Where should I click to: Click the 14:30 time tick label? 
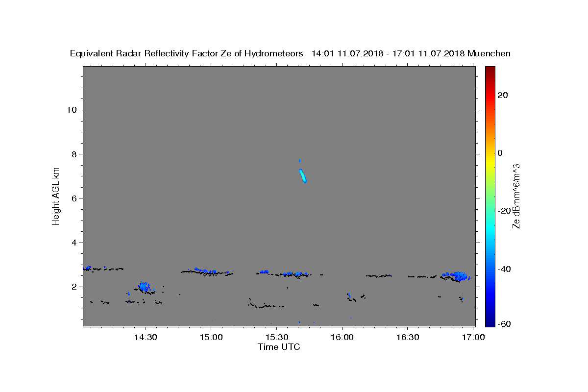click(x=146, y=337)
